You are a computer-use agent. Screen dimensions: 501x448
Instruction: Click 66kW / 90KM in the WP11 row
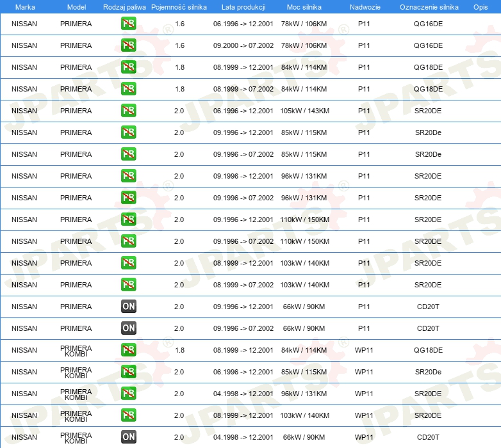(304, 437)
